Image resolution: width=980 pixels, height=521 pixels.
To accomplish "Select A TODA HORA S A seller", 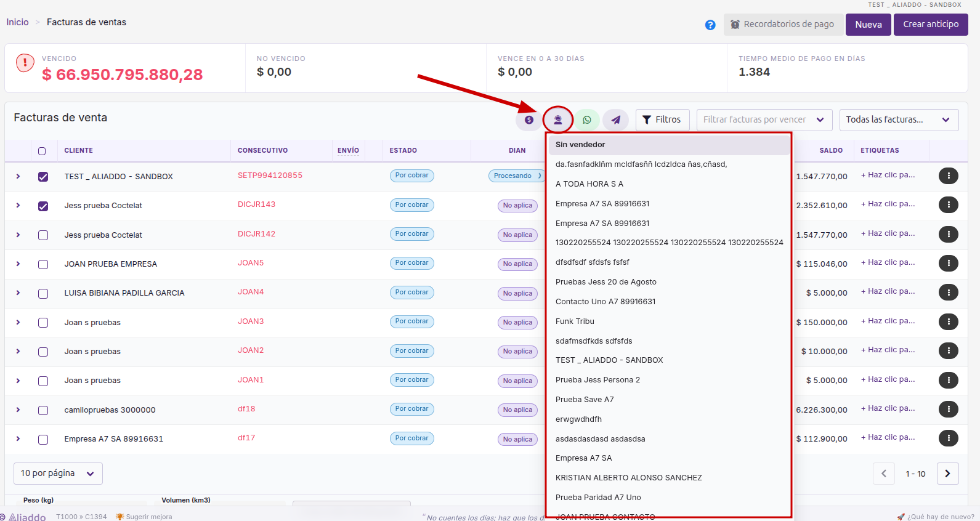I will coord(669,184).
